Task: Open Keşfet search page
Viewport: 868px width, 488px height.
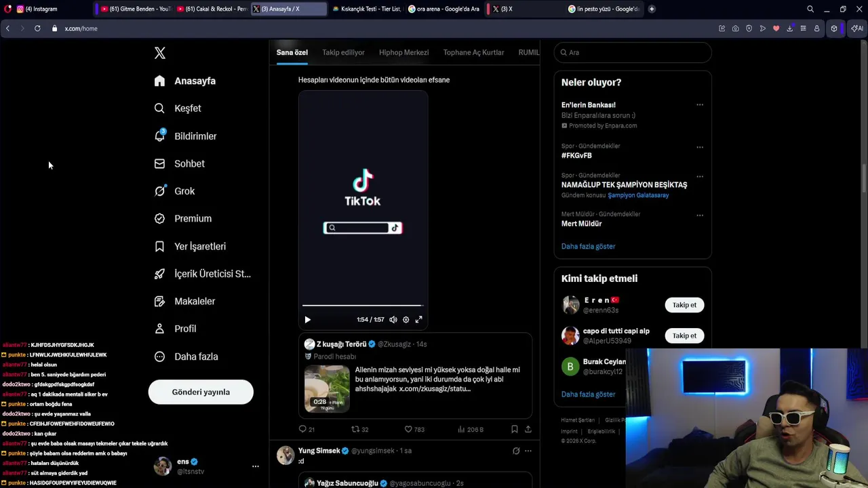Action: (x=178, y=108)
